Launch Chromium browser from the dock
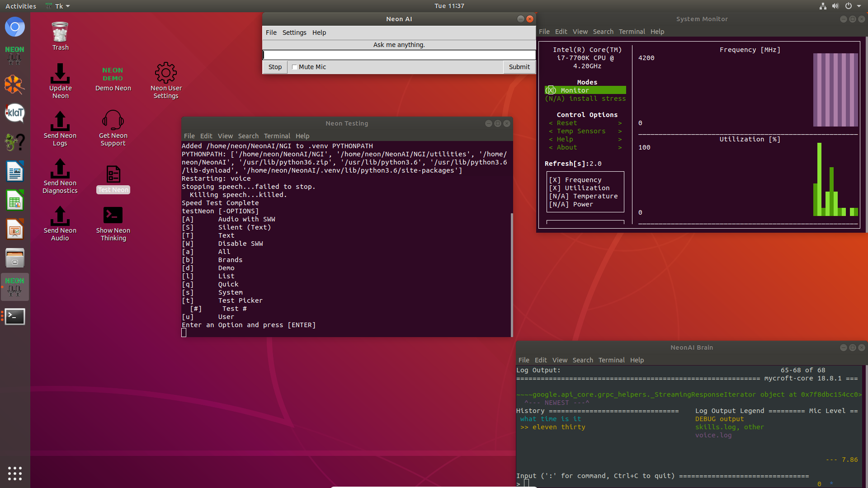This screenshot has height=488, width=868. (15, 27)
